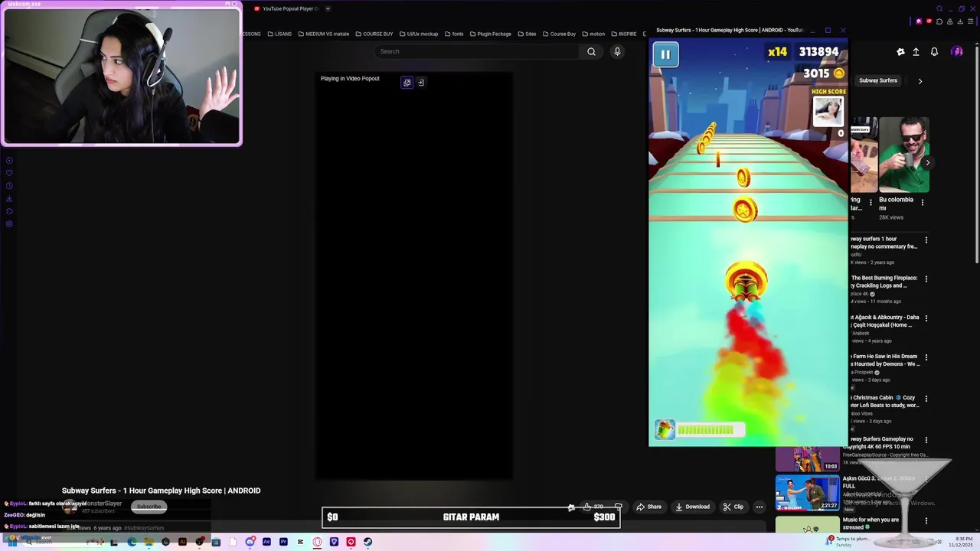Click the return-to-tab icon beside 'Playing in Video Popout'
Screen dimensions: 980x551
tap(420, 83)
